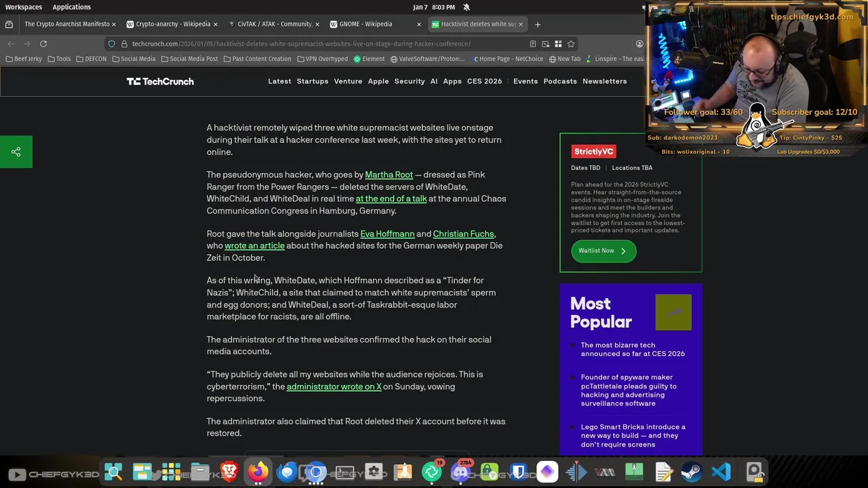
Task: Open Discord from the dock
Action: click(x=461, y=472)
